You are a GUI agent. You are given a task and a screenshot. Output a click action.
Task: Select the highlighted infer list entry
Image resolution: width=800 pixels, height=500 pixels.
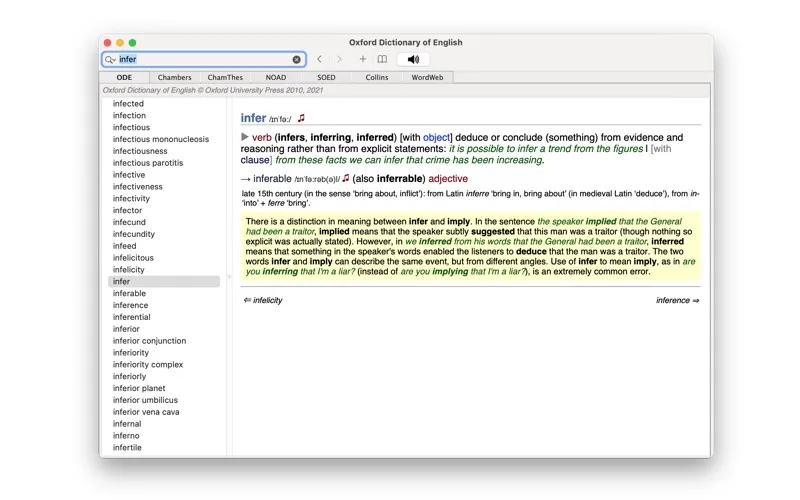point(164,282)
